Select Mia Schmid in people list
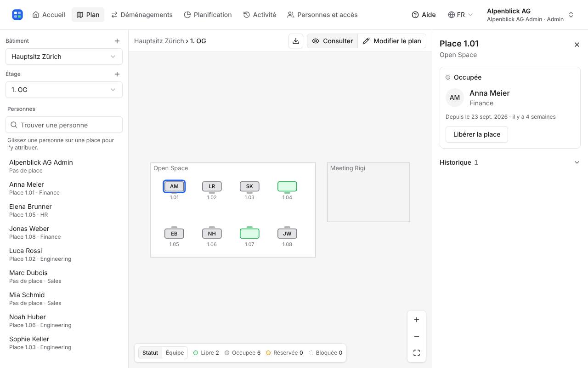Screen dimensions: 588x368 [64, 299]
